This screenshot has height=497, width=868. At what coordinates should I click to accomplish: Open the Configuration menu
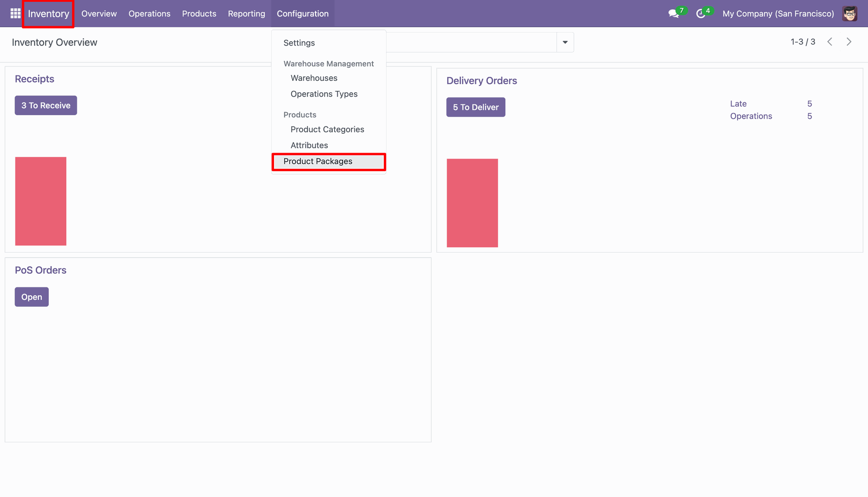(302, 14)
